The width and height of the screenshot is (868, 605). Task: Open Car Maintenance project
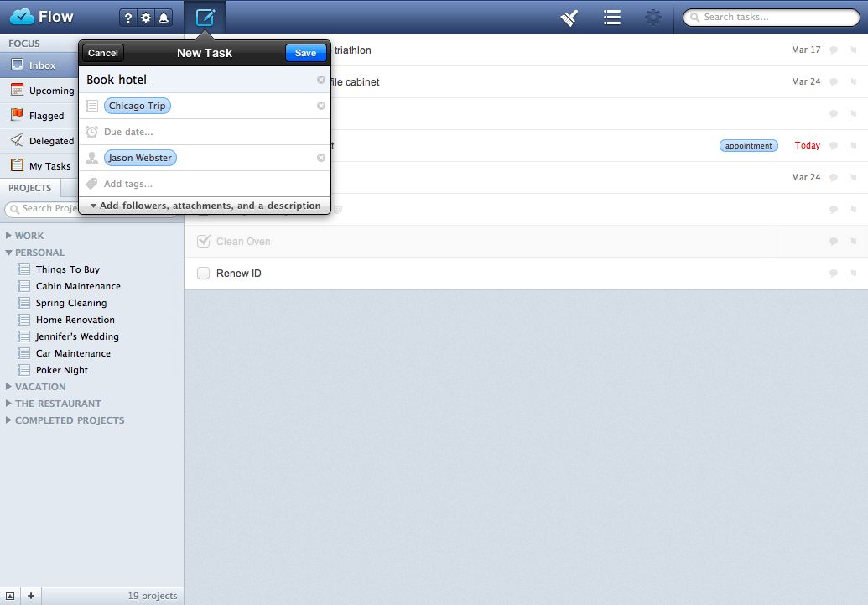tap(73, 353)
